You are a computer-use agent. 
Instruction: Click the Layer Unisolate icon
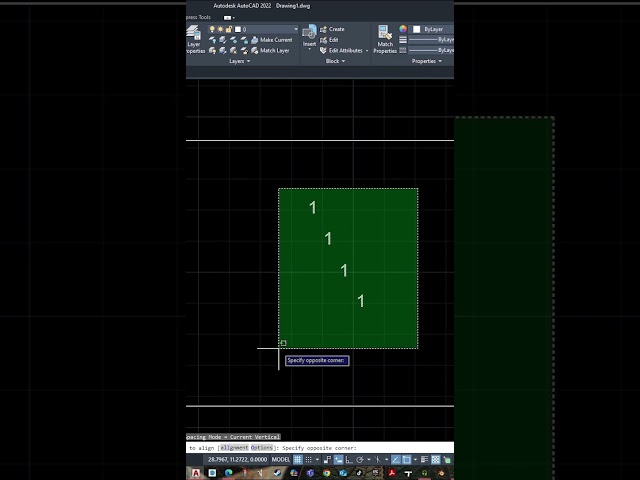tap(223, 51)
